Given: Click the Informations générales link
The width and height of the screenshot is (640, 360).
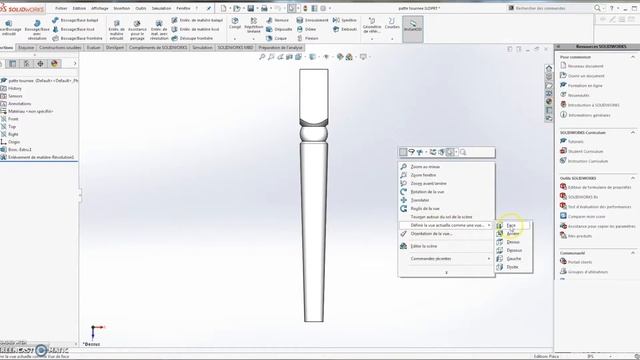Looking at the screenshot, I should pos(589,115).
